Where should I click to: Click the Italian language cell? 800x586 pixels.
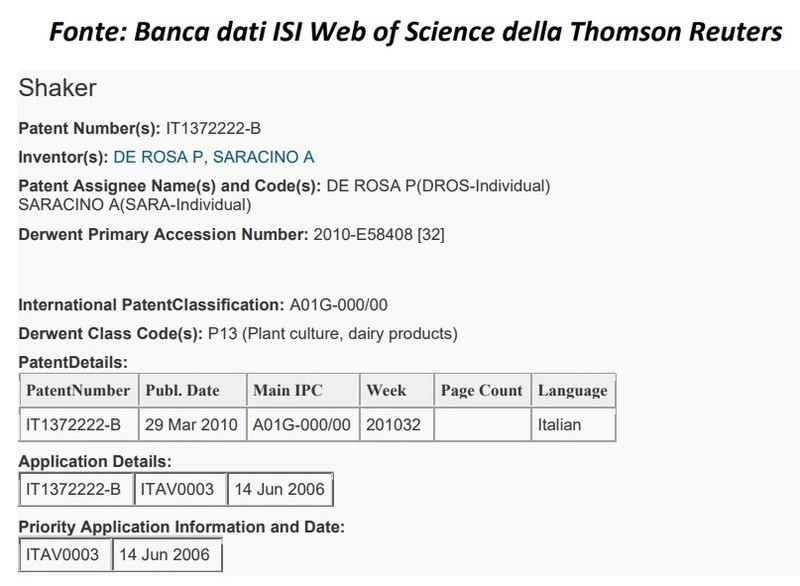560,424
